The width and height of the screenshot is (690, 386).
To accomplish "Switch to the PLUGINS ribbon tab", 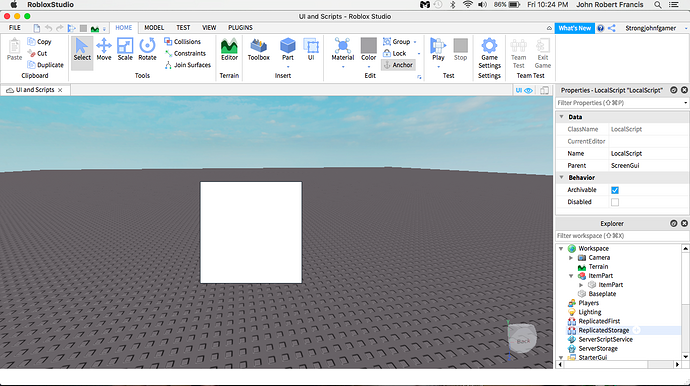I will 240,27.
